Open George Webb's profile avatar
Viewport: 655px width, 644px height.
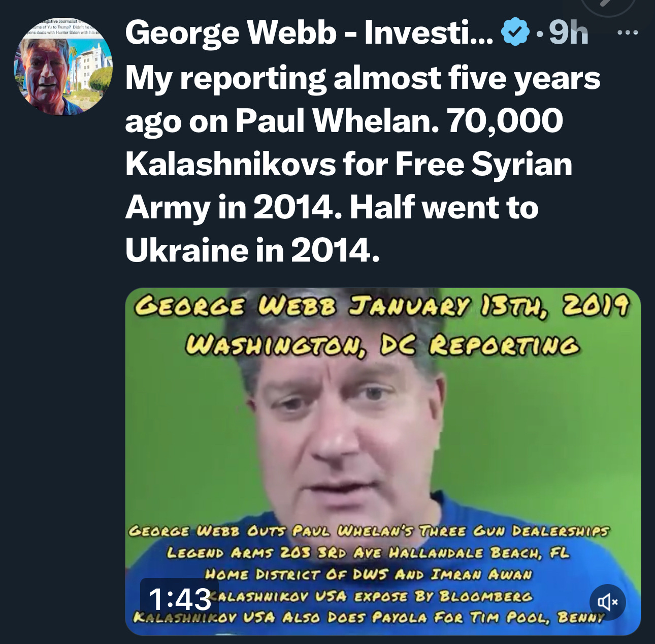63,67
